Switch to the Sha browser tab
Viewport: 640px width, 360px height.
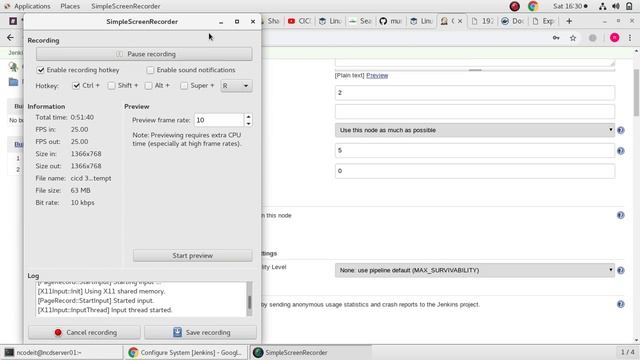click(271, 21)
